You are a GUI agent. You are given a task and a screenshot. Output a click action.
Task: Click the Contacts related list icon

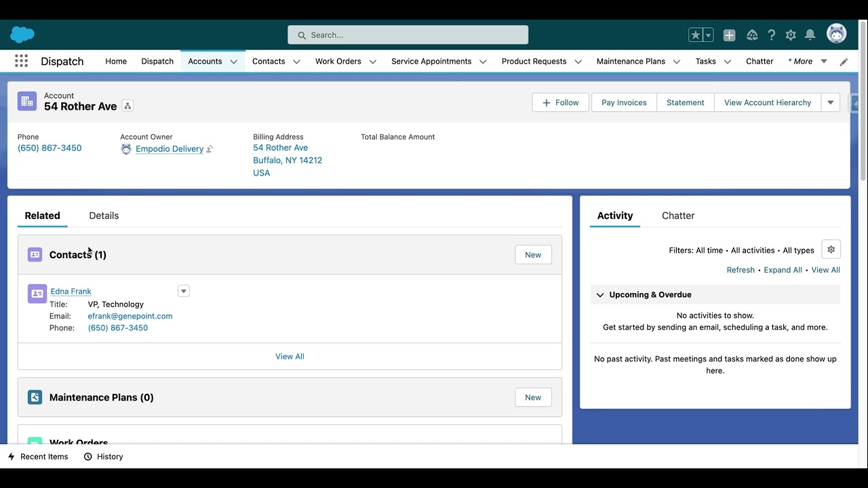click(x=35, y=255)
